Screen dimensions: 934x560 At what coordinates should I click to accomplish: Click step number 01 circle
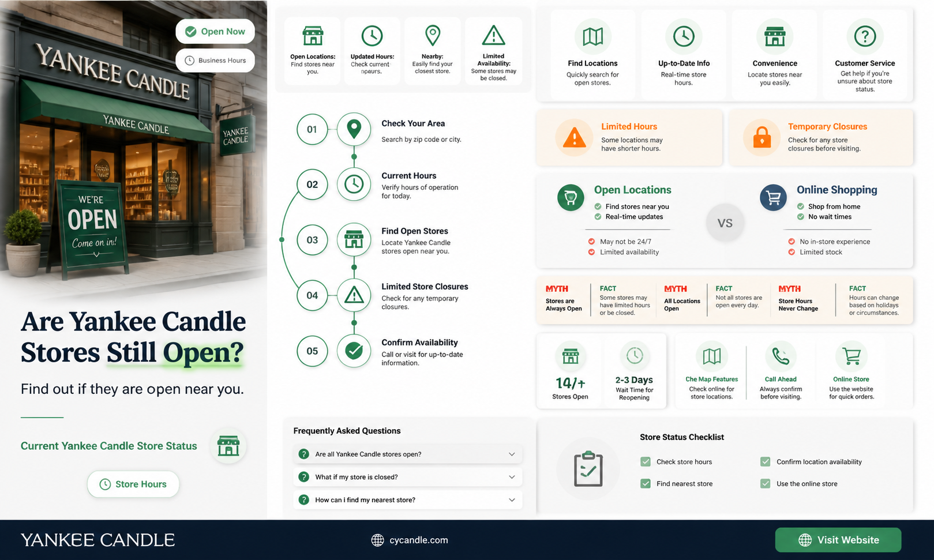[312, 129]
